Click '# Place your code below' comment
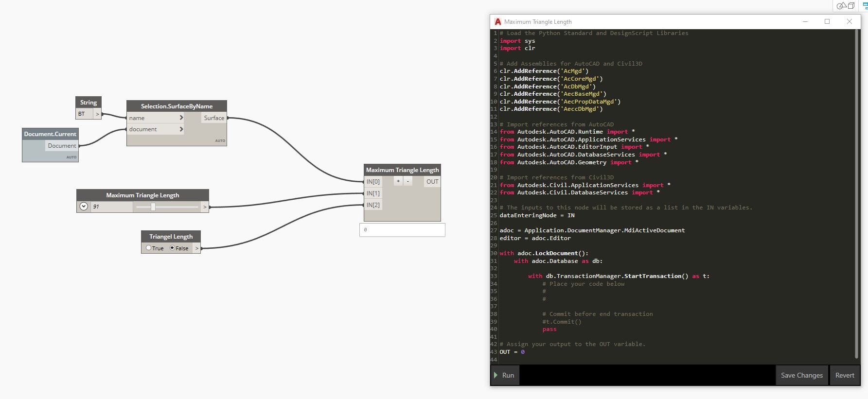 pos(584,284)
